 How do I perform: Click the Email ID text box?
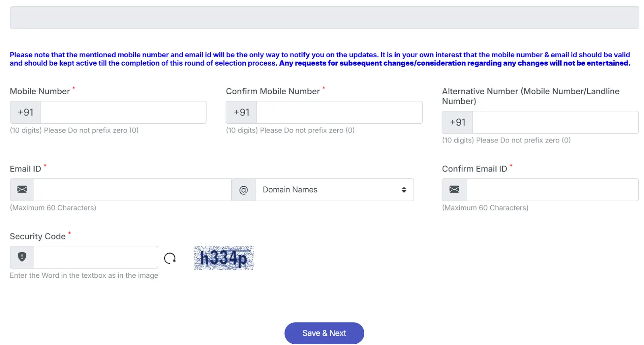tap(133, 190)
